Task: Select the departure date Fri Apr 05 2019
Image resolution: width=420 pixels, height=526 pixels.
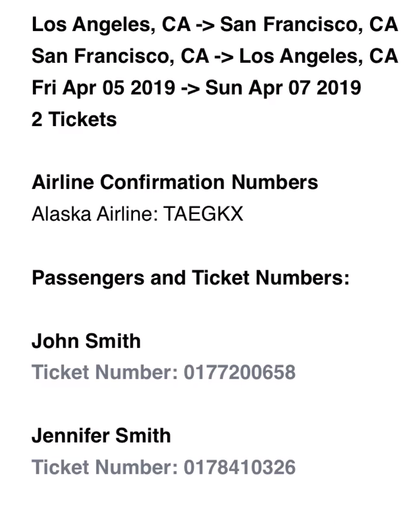Action: click(x=103, y=88)
